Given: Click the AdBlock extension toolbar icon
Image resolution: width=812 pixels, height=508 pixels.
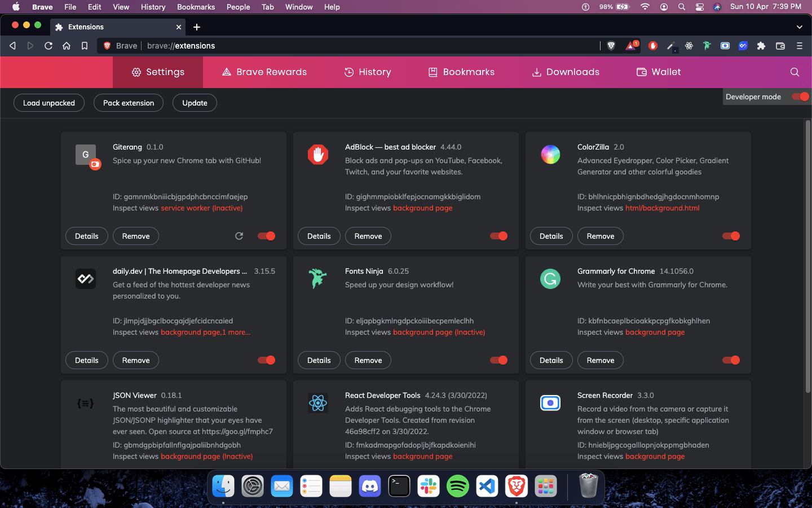Looking at the screenshot, I should point(653,46).
